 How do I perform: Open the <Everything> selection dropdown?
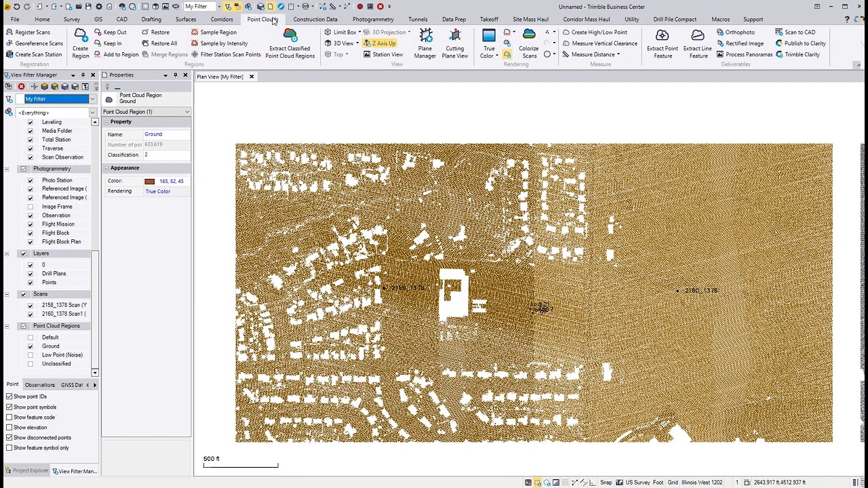pyautogui.click(x=92, y=113)
